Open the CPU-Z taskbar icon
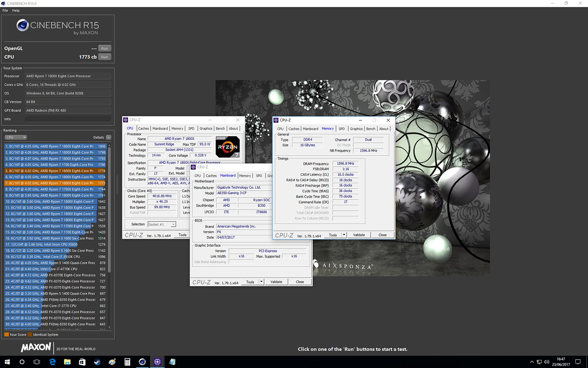Viewport: 588px width, 368px height. coord(157,362)
